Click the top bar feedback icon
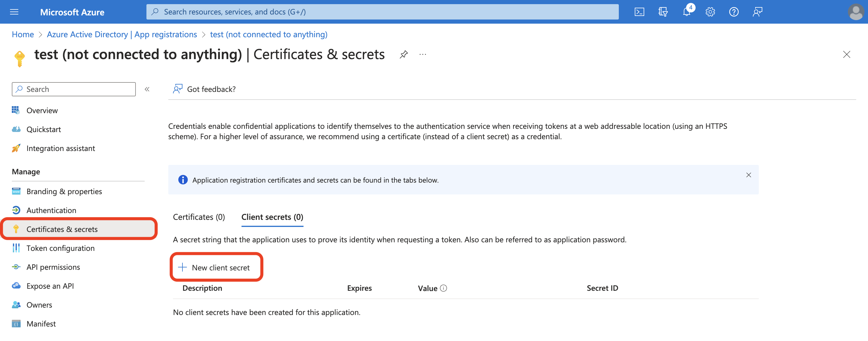Image resolution: width=868 pixels, height=341 pixels. coord(757,12)
